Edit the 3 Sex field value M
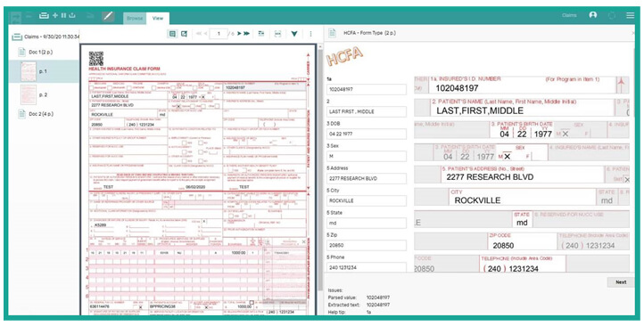Screen dimensions: 644x326 367,156
